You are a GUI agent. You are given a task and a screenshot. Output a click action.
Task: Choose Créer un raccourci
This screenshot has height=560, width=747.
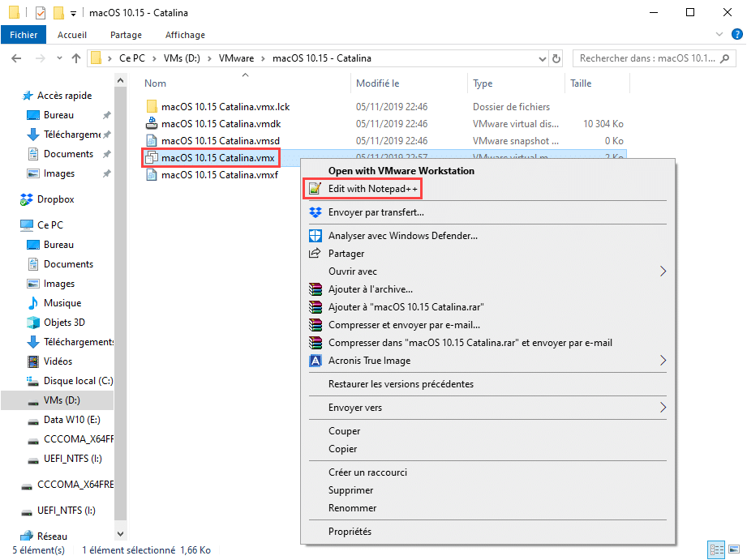[x=367, y=472]
